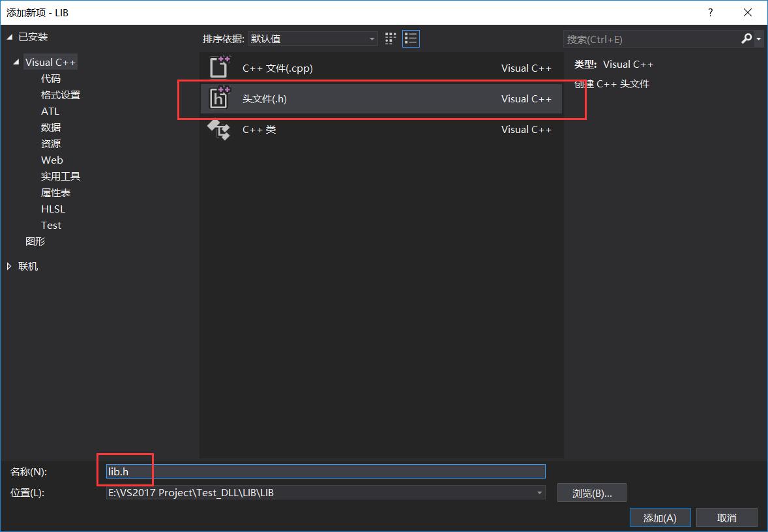
Task: Select the C++ 类 template icon
Action: point(218,129)
